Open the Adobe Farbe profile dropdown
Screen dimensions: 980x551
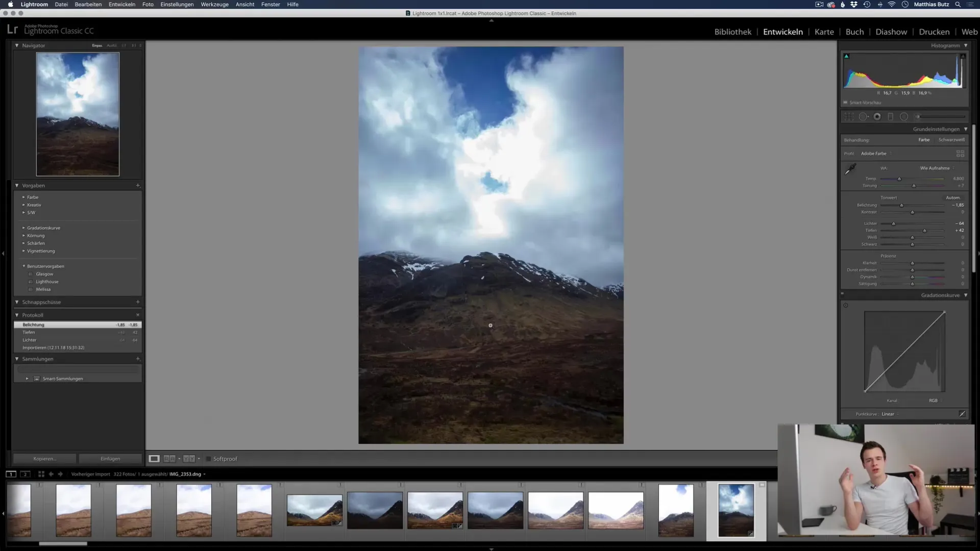[x=876, y=154]
